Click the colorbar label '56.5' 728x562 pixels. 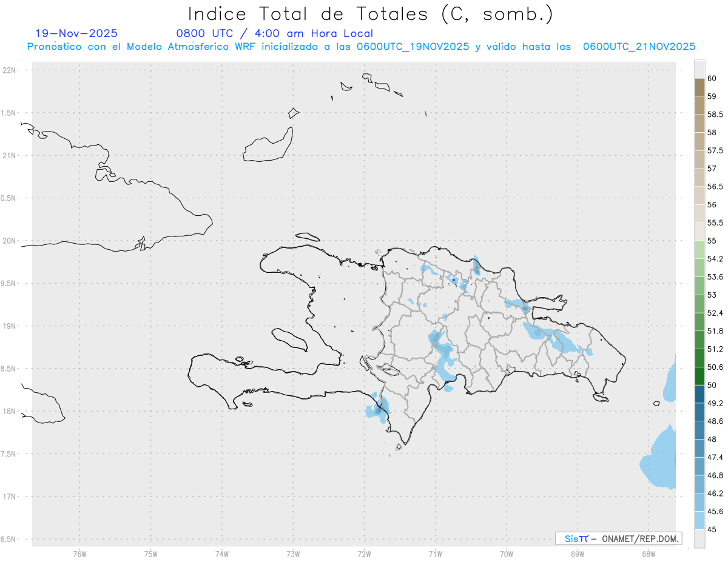click(715, 187)
